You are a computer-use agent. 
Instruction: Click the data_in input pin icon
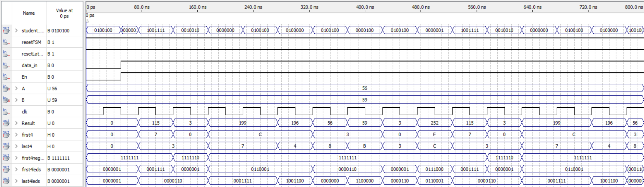coord(6,65)
